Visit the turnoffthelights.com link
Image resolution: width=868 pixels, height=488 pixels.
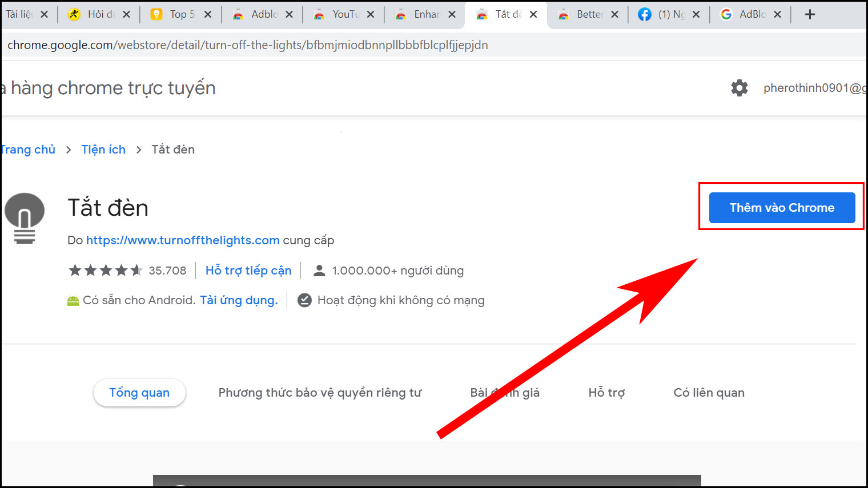(x=183, y=240)
